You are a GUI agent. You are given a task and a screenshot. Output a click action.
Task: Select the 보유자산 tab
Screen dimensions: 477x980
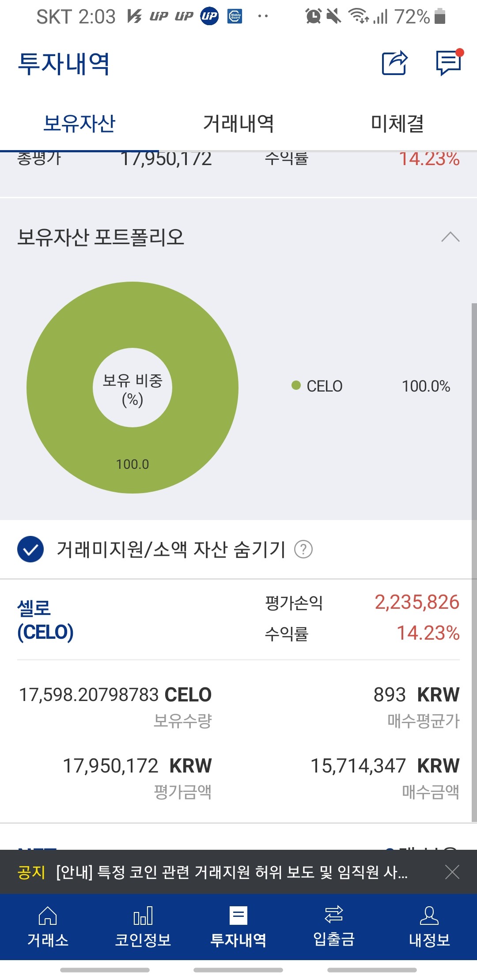79,123
